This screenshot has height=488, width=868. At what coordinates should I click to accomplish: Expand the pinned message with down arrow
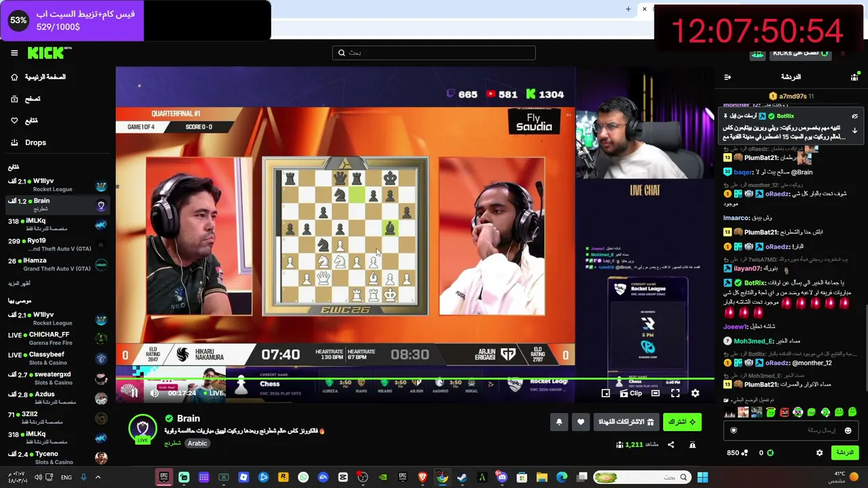tap(855, 130)
